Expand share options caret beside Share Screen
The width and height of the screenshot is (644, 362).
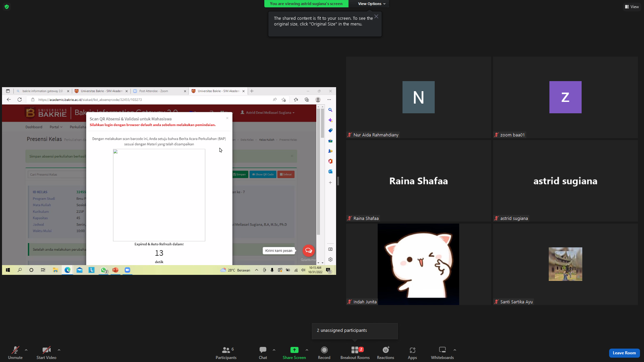(x=307, y=350)
